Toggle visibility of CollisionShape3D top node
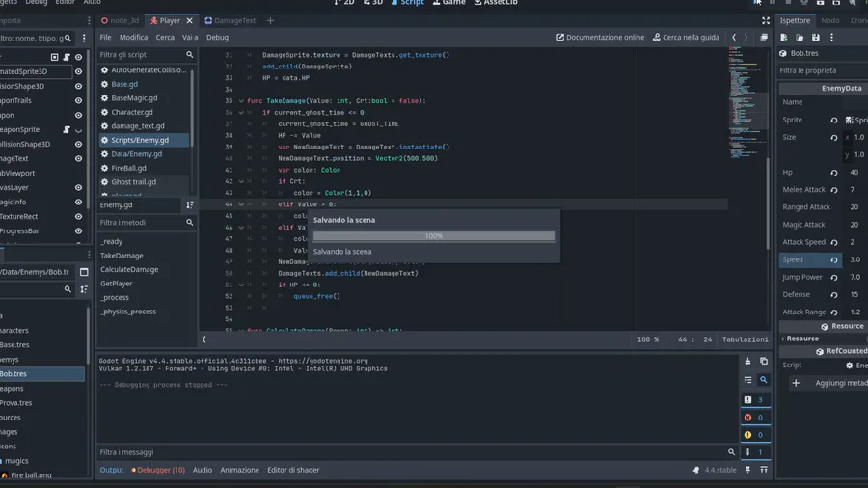 click(79, 86)
